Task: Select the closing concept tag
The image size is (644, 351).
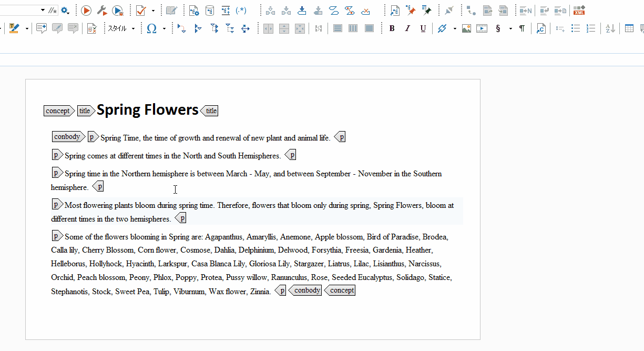Action: coord(340,290)
